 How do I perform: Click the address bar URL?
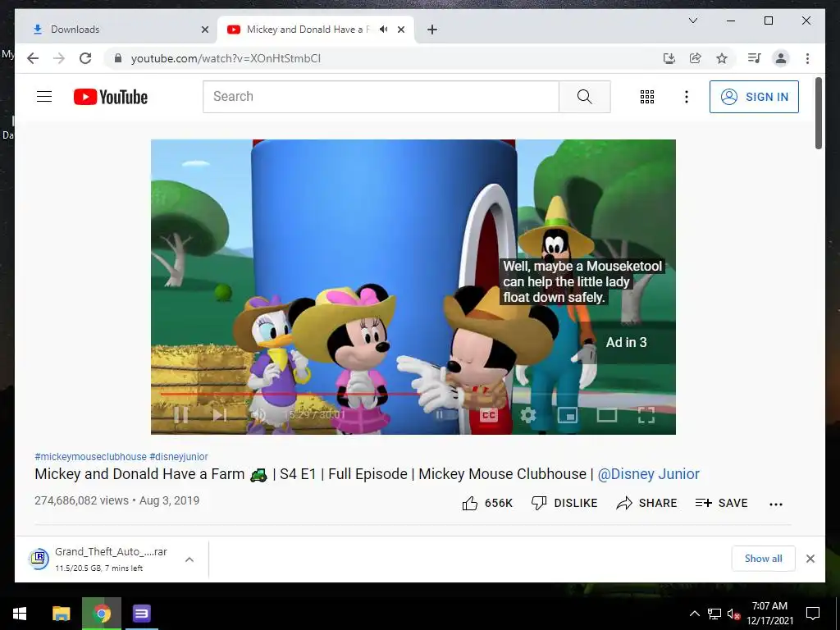click(226, 58)
